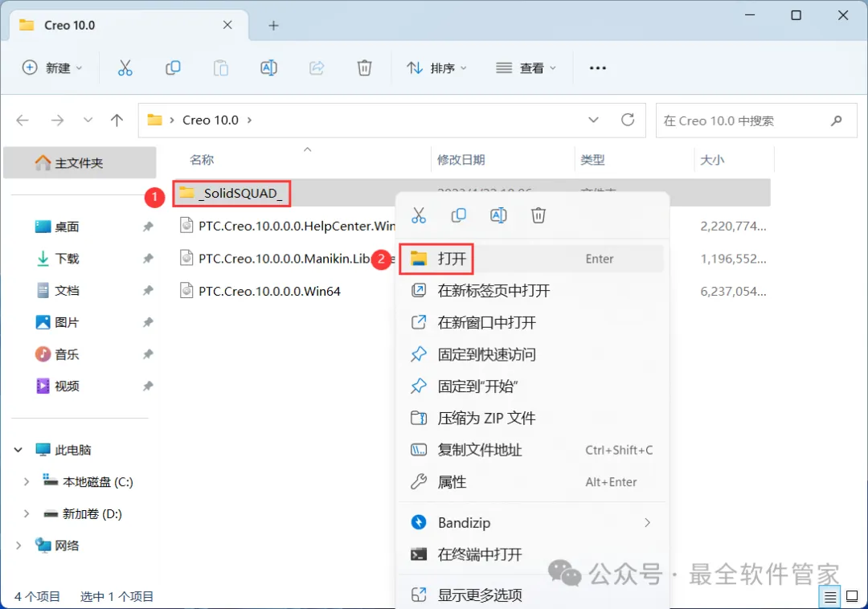Choose 属性 in the context menu
868x609 pixels.
tap(532, 482)
